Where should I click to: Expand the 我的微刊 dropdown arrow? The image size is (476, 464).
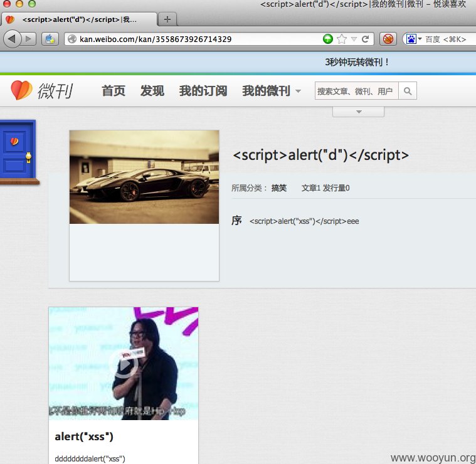298,91
